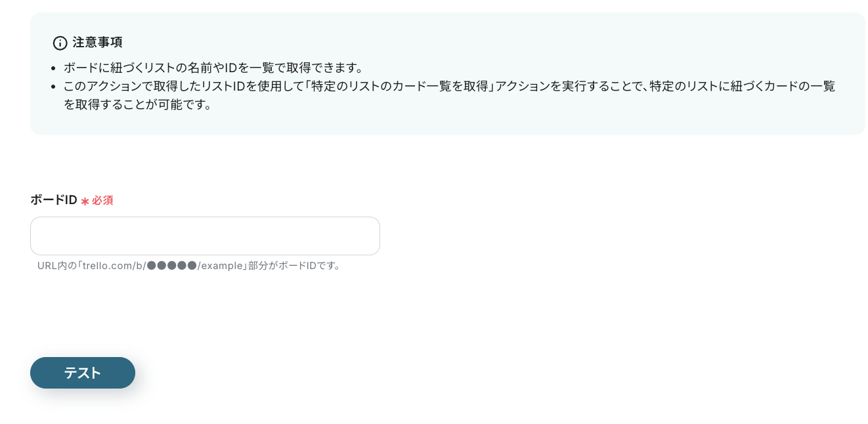
Task: Click the dark テスト action button
Action: (83, 373)
